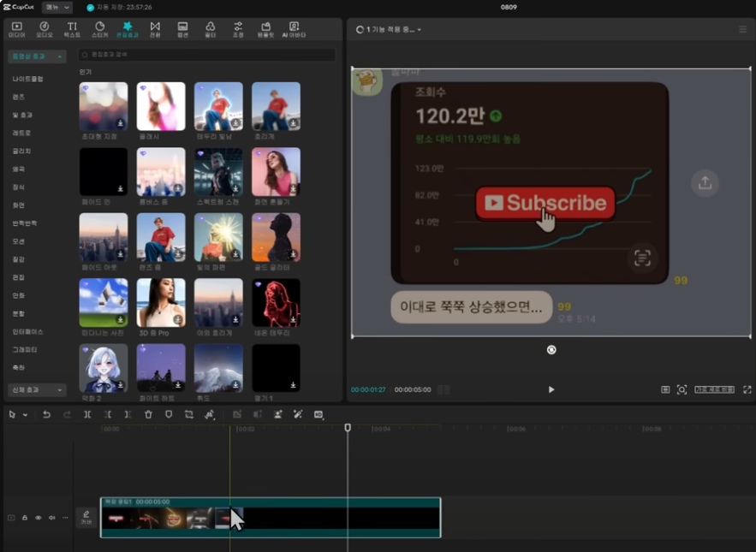Open the pointer tool mode dropdown arrow
This screenshot has width=756, height=552.
(x=25, y=414)
